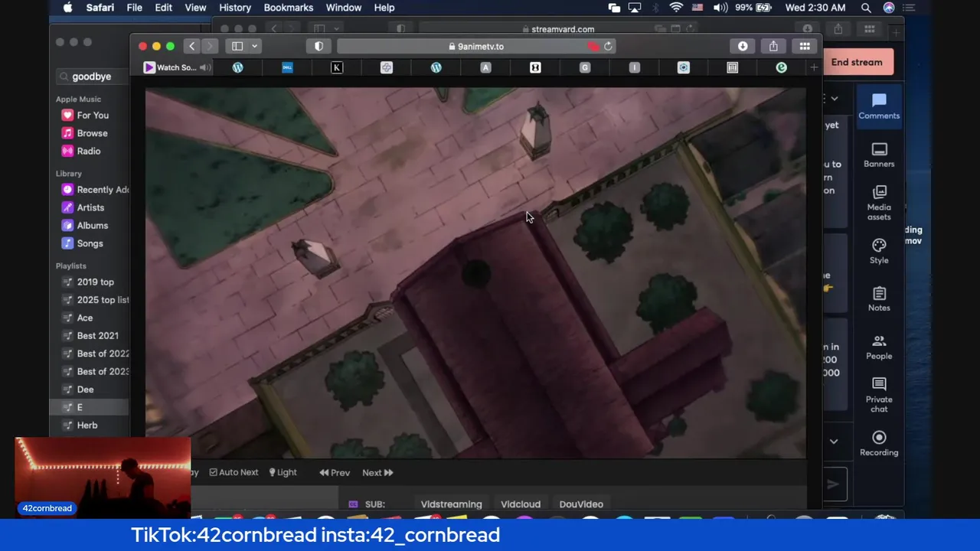Open Albums in Music library
980x551 pixels.
[85, 226]
